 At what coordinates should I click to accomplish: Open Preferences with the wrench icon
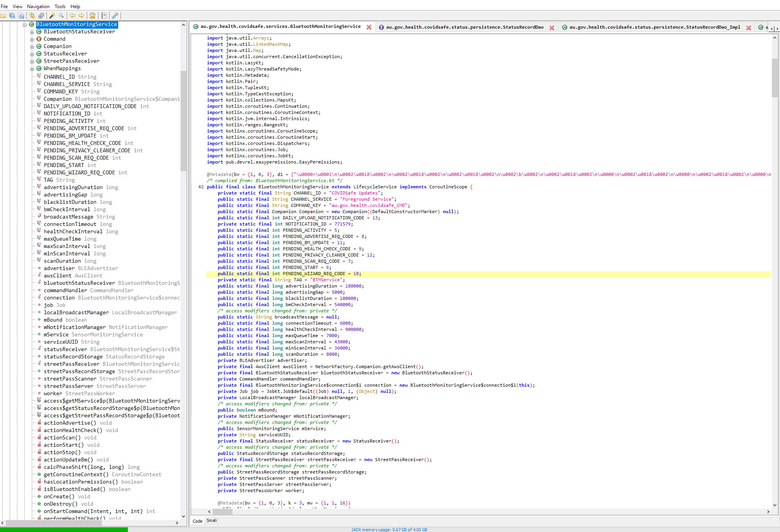pyautogui.click(x=115, y=16)
